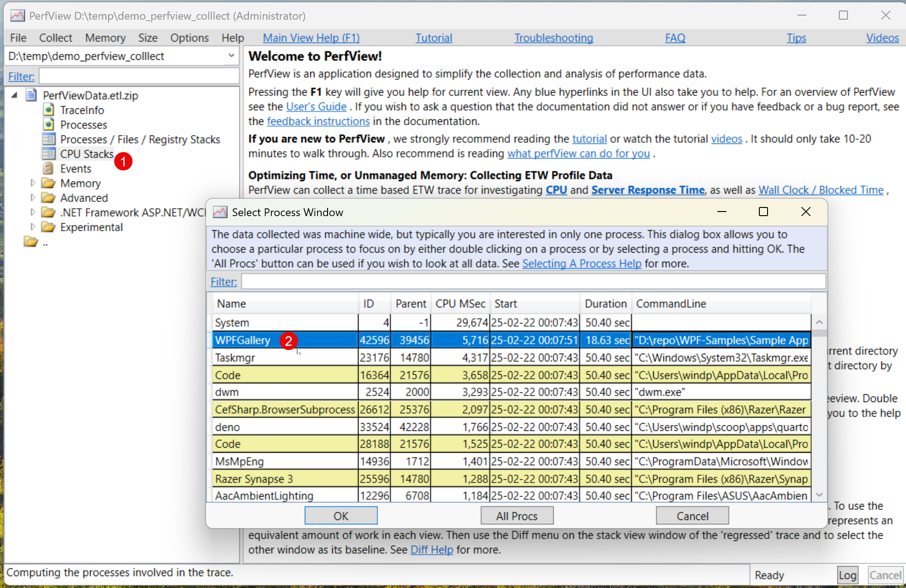Screen dimensions: 906x588
Task: Open the Videos link
Action: (x=882, y=37)
